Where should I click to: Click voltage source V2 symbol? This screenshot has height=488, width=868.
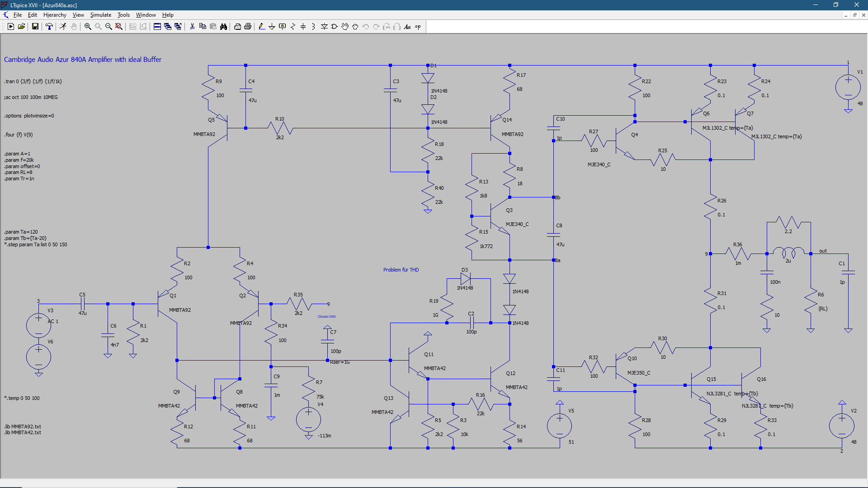pyautogui.click(x=842, y=426)
